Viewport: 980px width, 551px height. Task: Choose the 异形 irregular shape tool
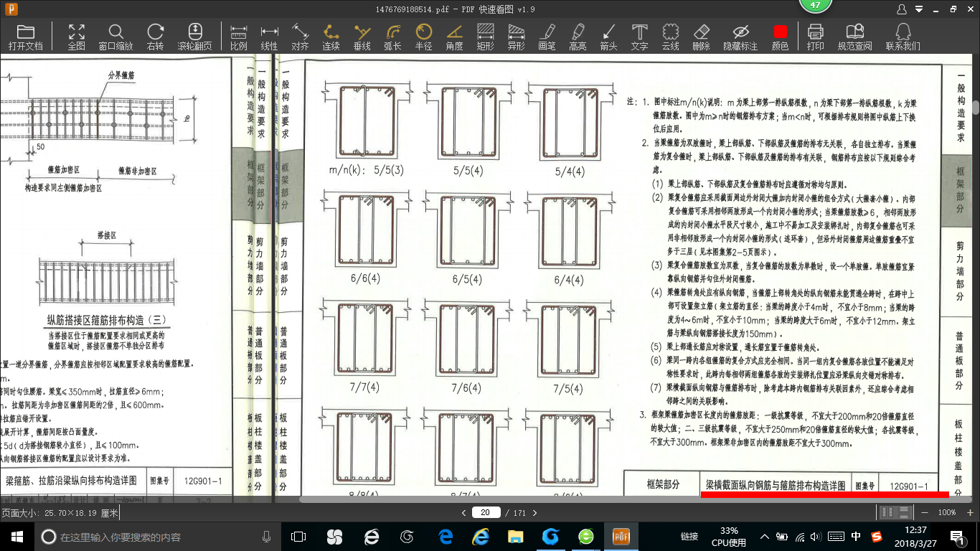pos(516,37)
